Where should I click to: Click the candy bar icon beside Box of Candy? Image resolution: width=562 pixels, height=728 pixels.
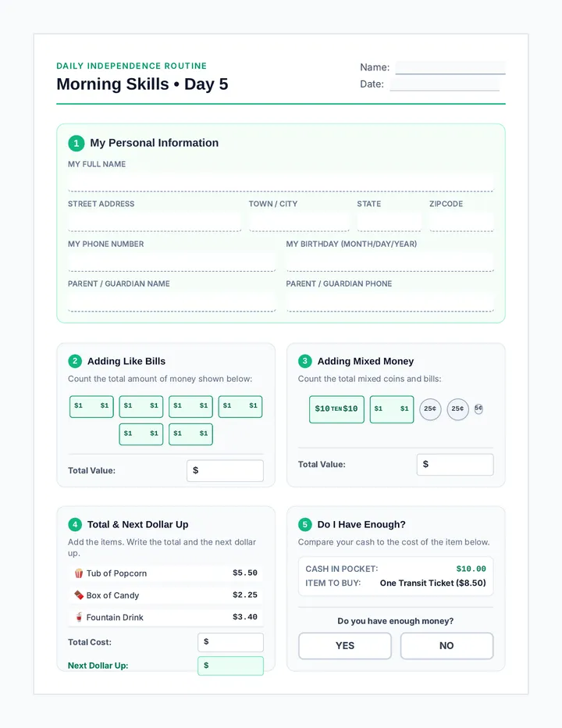click(79, 595)
